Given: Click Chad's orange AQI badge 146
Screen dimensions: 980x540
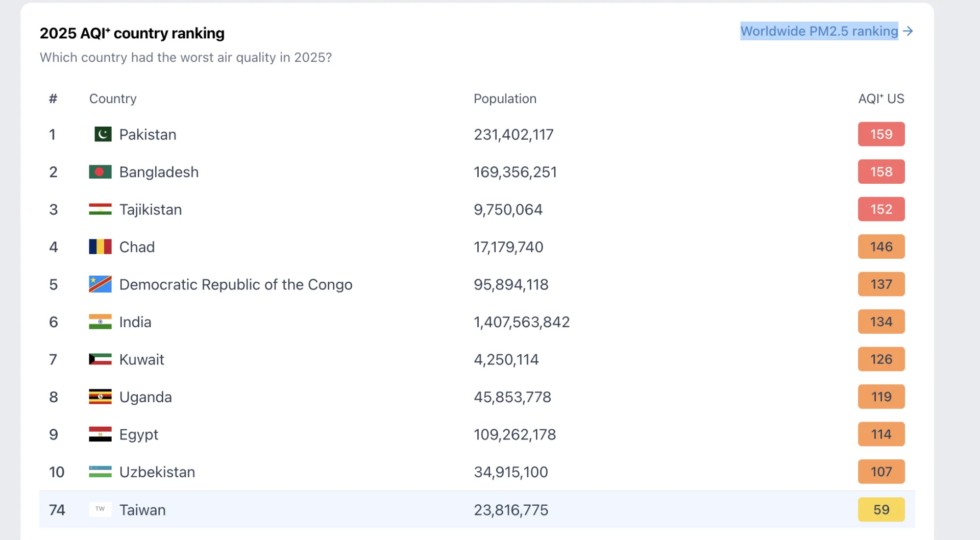Looking at the screenshot, I should (x=881, y=247).
